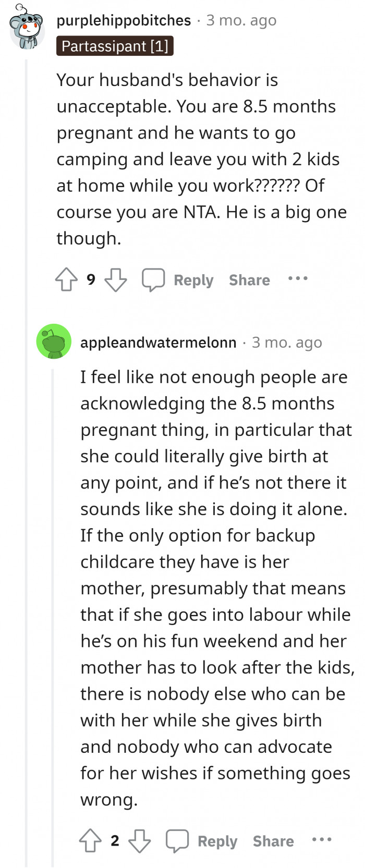Open the ellipsis menu on purplehippobitches' comment
Viewport: 365px width, 868px height.
pos(297,279)
